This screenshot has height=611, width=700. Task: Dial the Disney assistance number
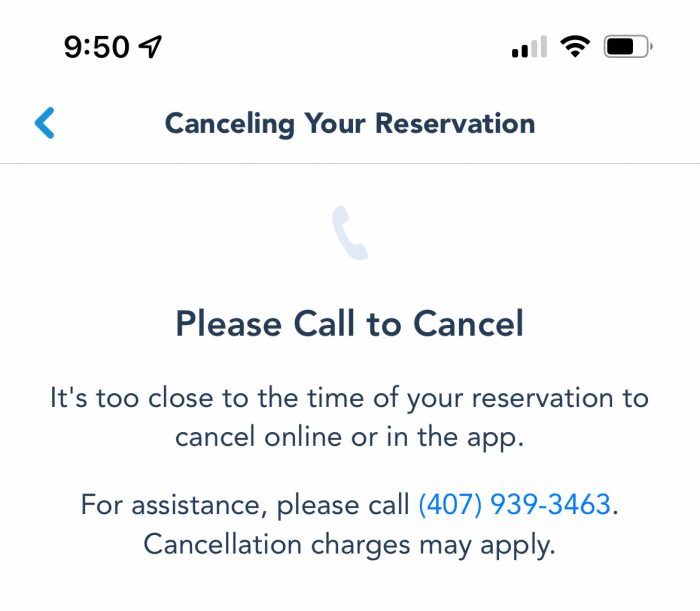514,505
